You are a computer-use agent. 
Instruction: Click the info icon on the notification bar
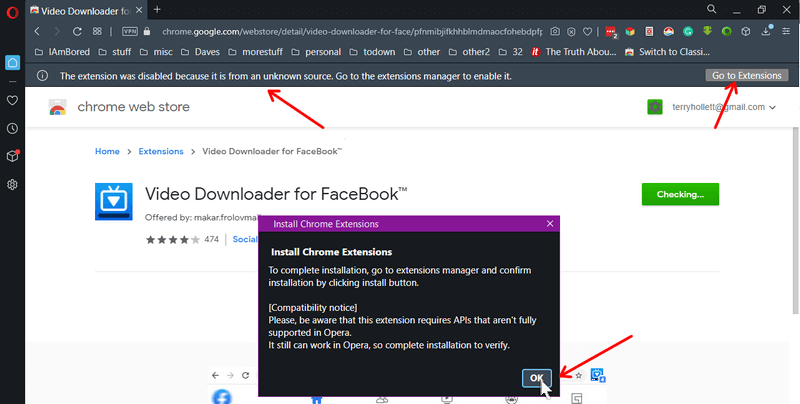point(42,76)
